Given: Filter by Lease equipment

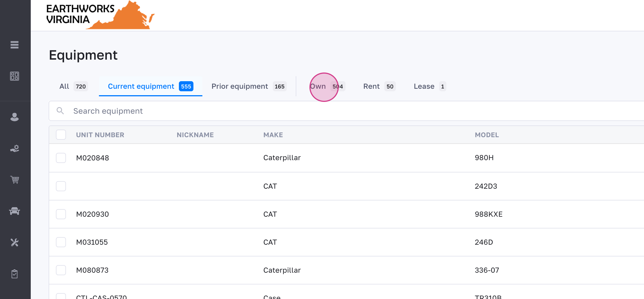Looking at the screenshot, I should (x=429, y=87).
